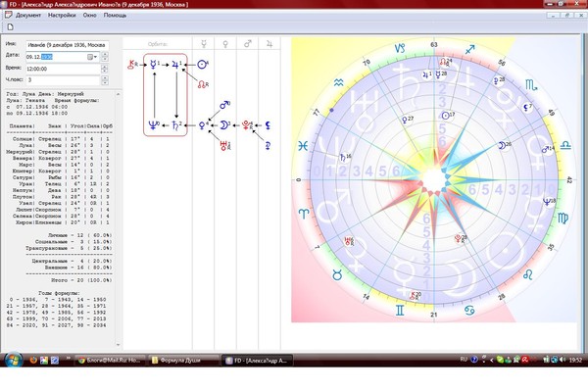Open the Настройки menu

click(62, 16)
